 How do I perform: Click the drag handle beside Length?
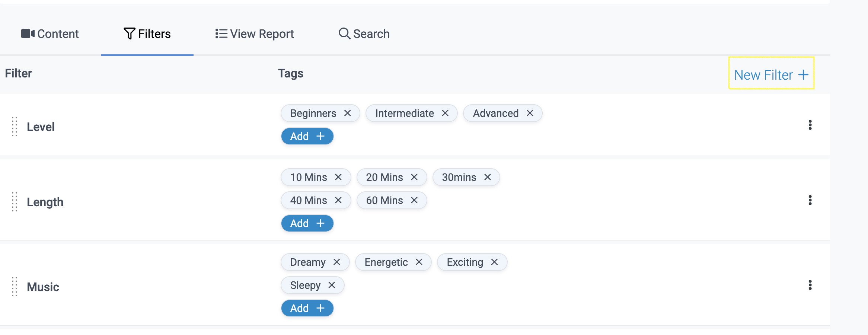pos(15,202)
